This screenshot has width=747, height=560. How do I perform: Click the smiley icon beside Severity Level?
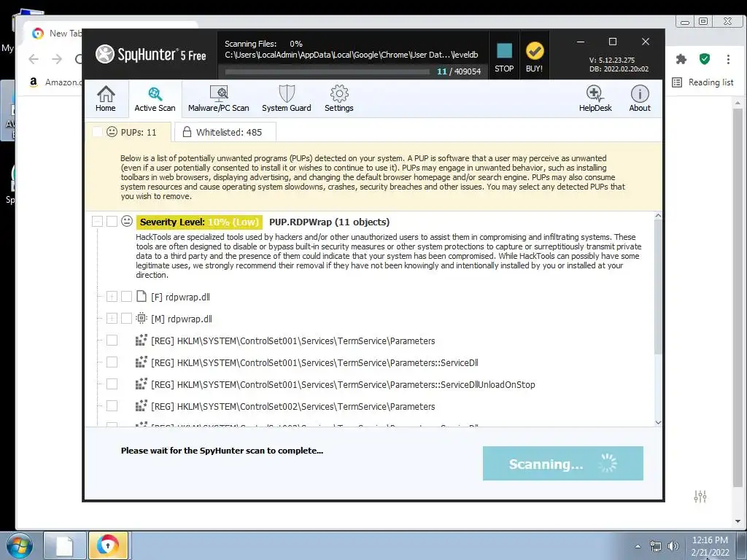[127, 221]
